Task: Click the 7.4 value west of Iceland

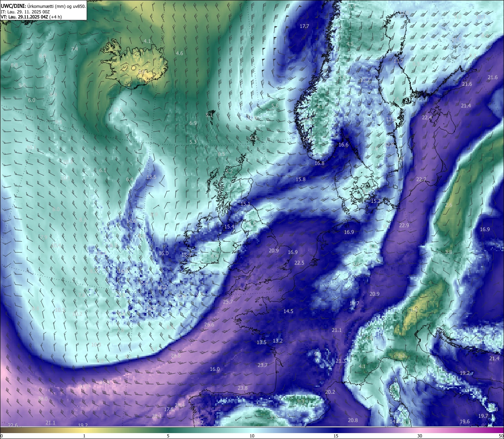Action: 74,49
